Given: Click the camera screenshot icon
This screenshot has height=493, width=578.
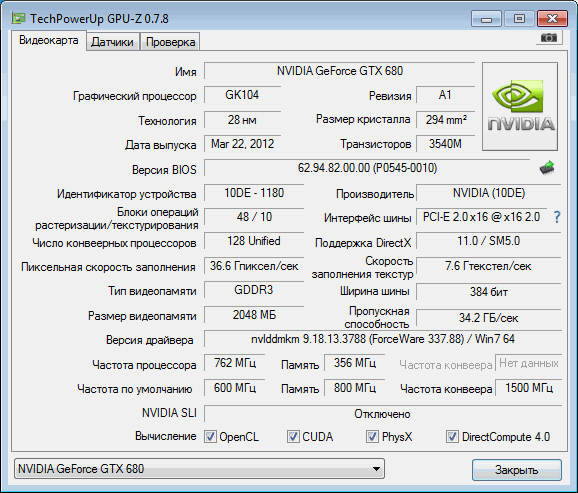Looking at the screenshot, I should pyautogui.click(x=549, y=38).
